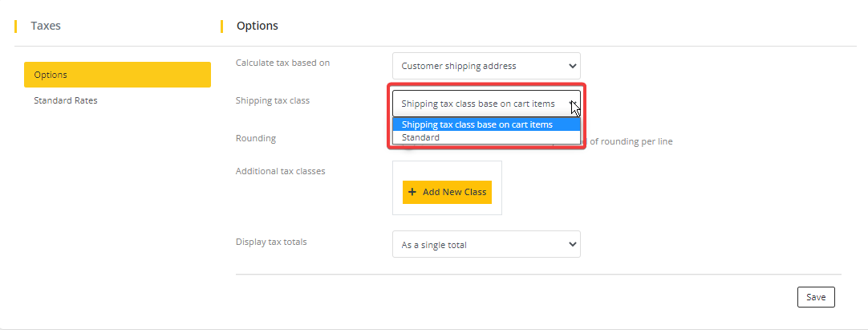The height and width of the screenshot is (330, 868).
Task: Click the 'Additional tax classes' label
Action: (280, 171)
